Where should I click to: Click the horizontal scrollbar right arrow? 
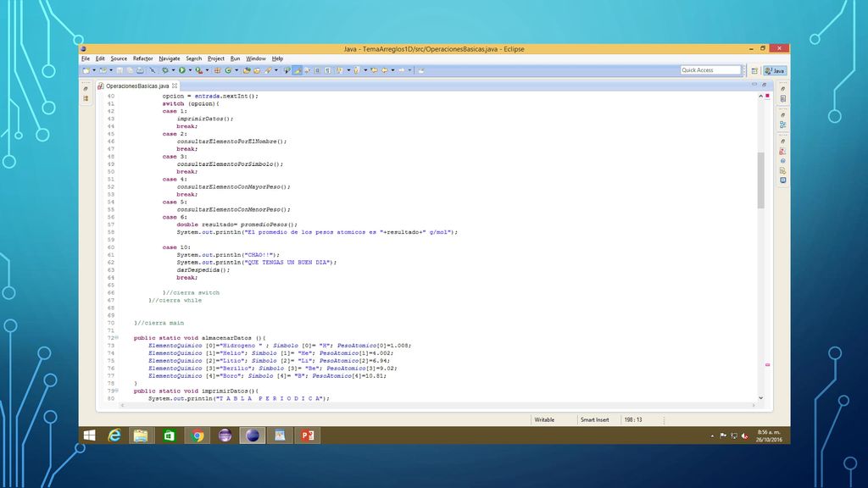point(754,406)
